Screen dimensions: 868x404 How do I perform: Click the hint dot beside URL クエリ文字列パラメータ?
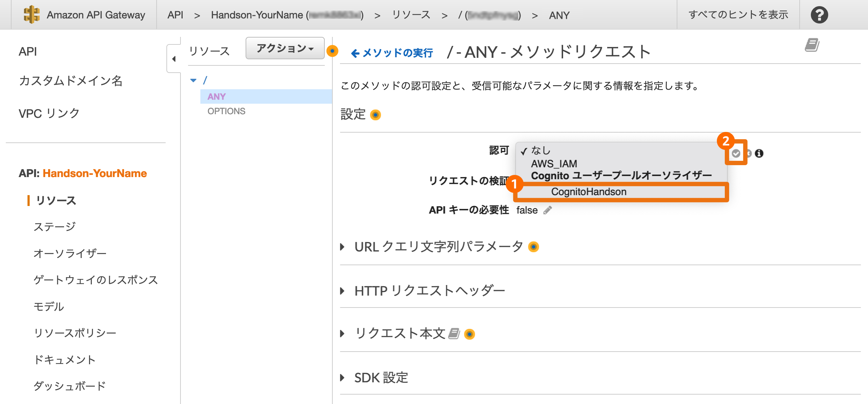click(x=533, y=247)
